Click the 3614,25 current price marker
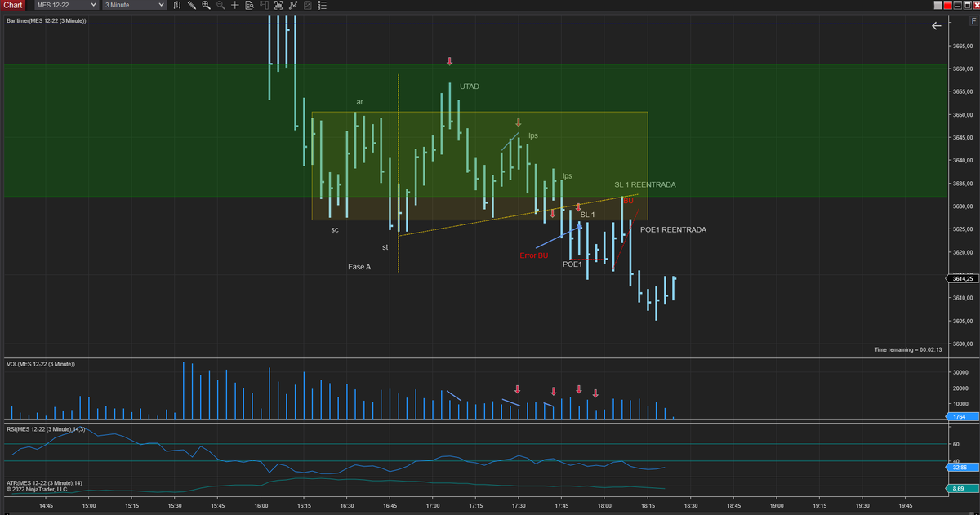 (963, 279)
